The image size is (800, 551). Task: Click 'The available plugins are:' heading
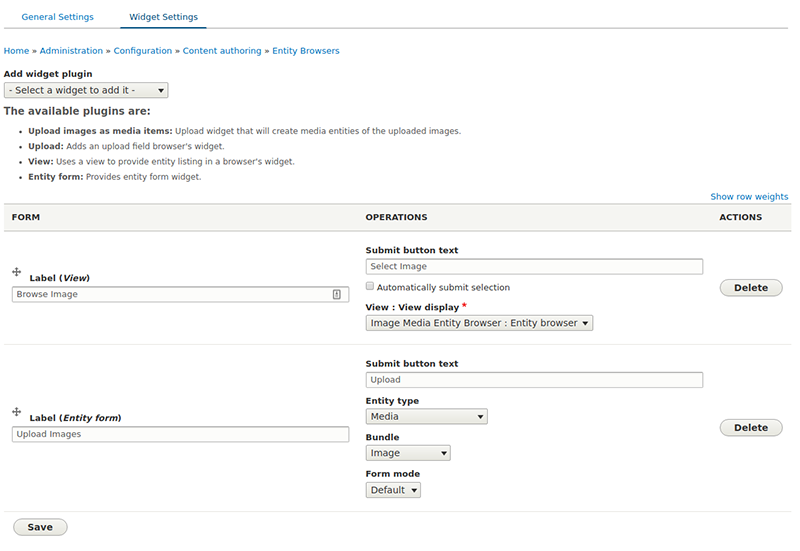(77, 111)
